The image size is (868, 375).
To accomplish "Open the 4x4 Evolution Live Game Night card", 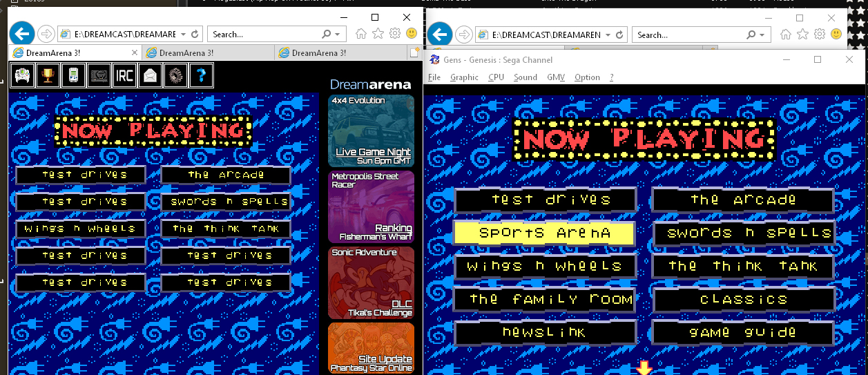I will (x=372, y=131).
